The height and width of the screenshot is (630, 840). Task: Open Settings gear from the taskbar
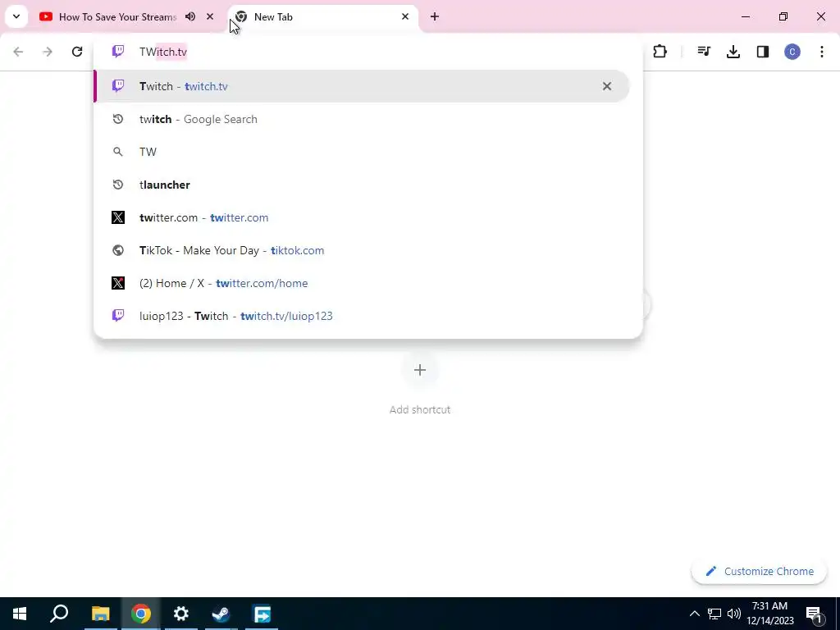pyautogui.click(x=181, y=614)
